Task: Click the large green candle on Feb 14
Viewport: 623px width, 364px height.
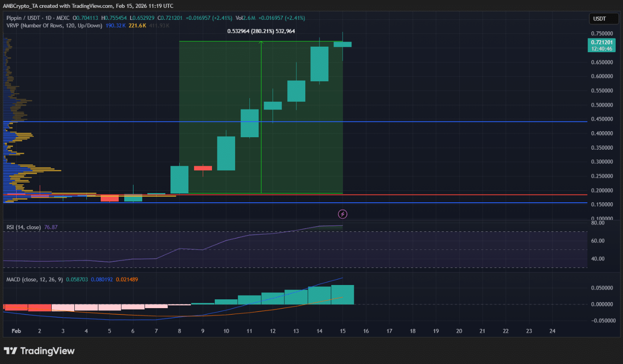Action: point(319,64)
